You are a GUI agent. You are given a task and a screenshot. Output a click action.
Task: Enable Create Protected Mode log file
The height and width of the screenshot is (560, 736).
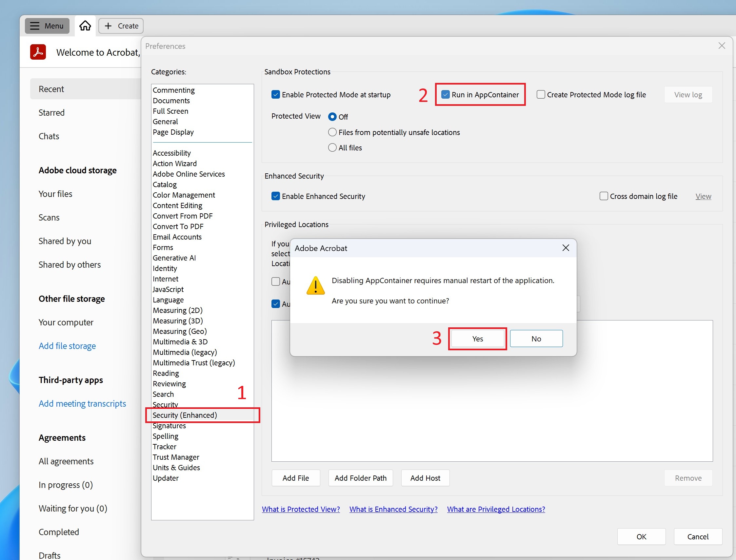541,95
